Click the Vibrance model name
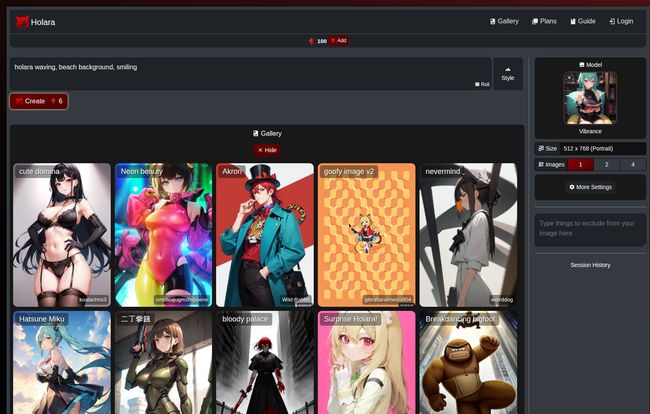Image resolution: width=650 pixels, height=414 pixels. (590, 131)
